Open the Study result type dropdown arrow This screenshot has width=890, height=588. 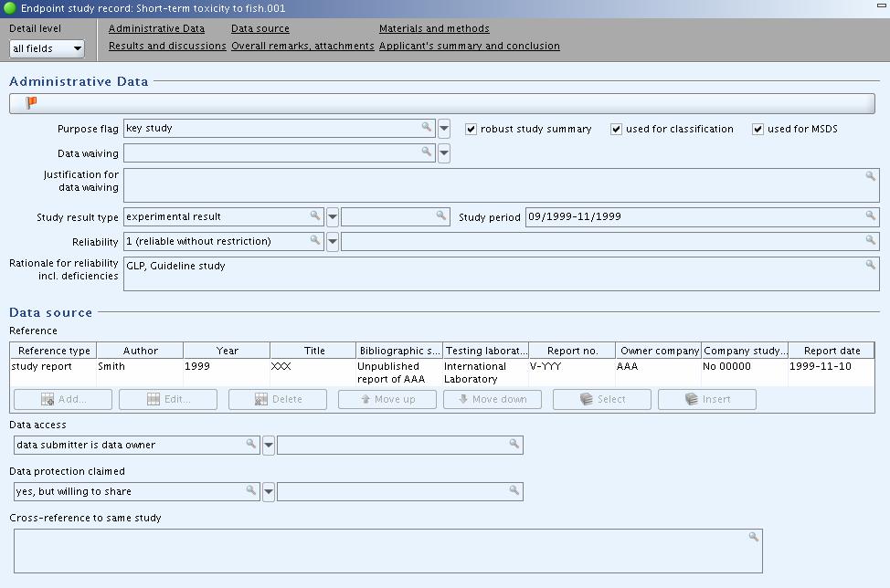(x=333, y=217)
